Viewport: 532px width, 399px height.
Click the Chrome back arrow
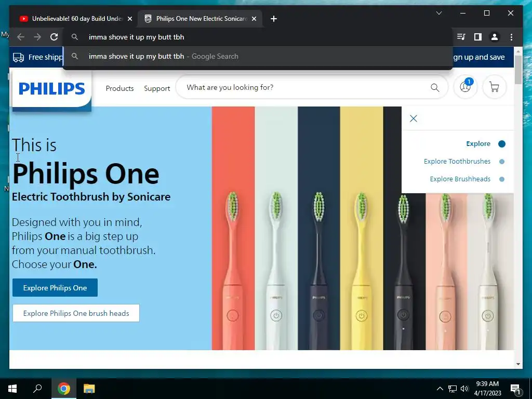(x=21, y=37)
